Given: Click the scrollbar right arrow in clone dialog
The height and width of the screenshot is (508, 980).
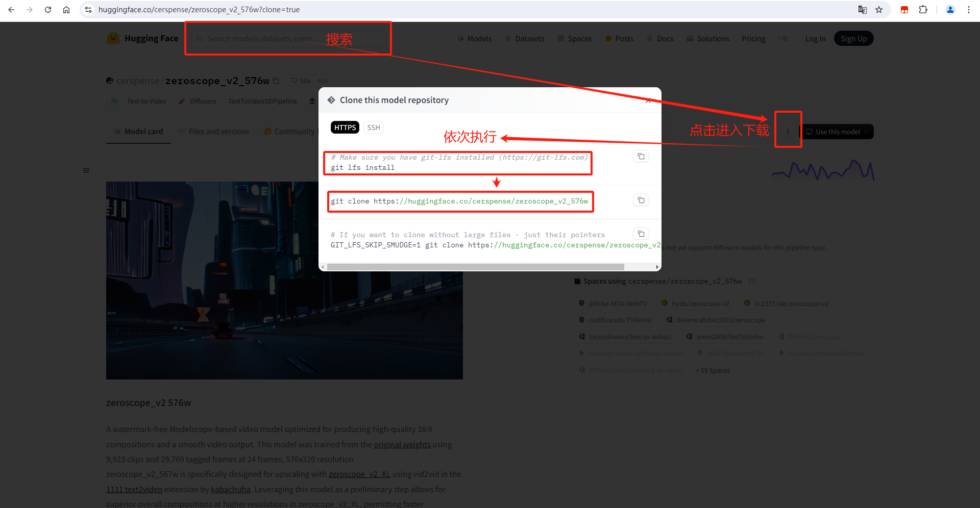Looking at the screenshot, I should pyautogui.click(x=657, y=267).
